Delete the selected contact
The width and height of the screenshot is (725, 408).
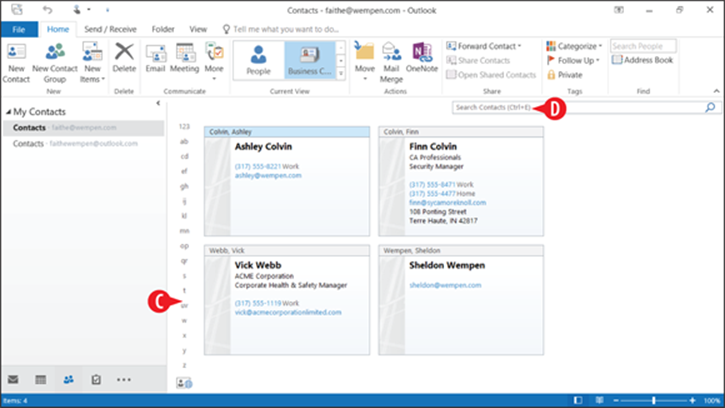[124, 58]
